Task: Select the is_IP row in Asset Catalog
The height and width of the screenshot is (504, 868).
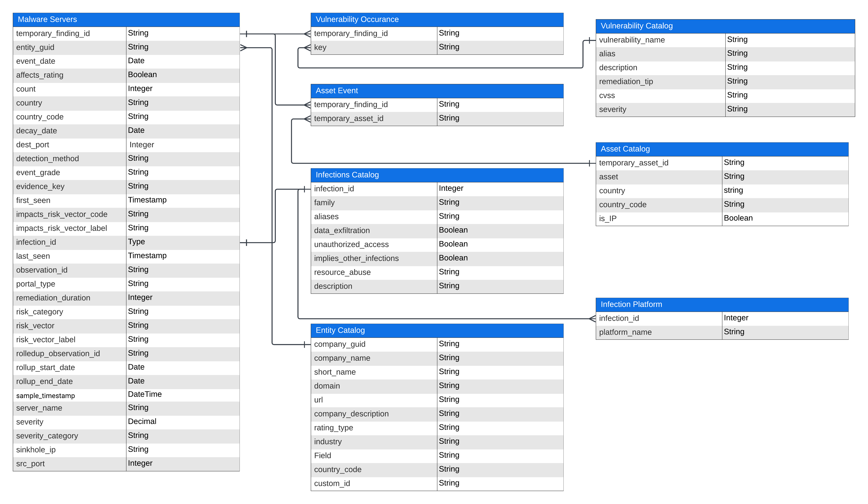Action: (x=608, y=218)
